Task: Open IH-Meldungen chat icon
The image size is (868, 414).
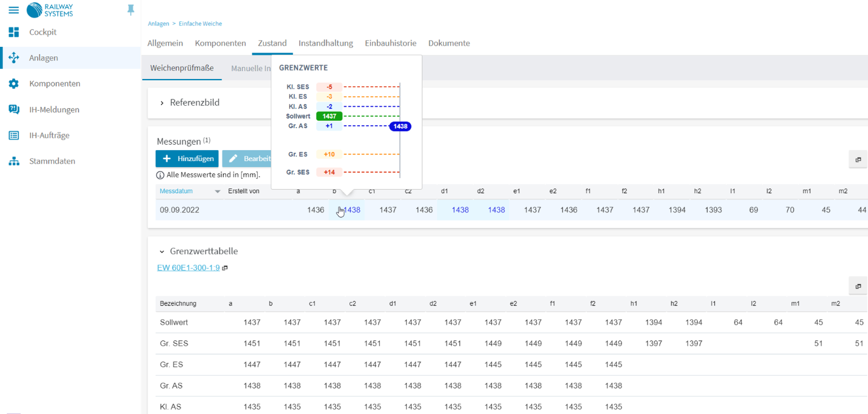Action: tap(14, 110)
